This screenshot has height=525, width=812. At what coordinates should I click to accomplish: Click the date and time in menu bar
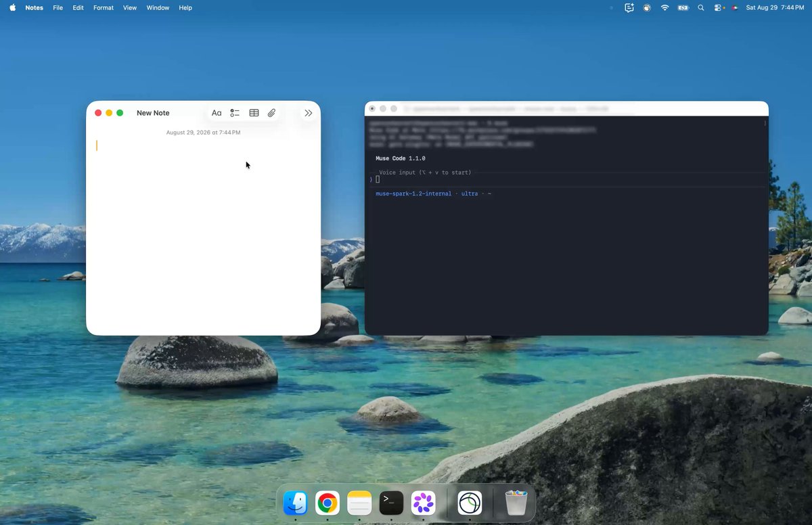click(775, 7)
